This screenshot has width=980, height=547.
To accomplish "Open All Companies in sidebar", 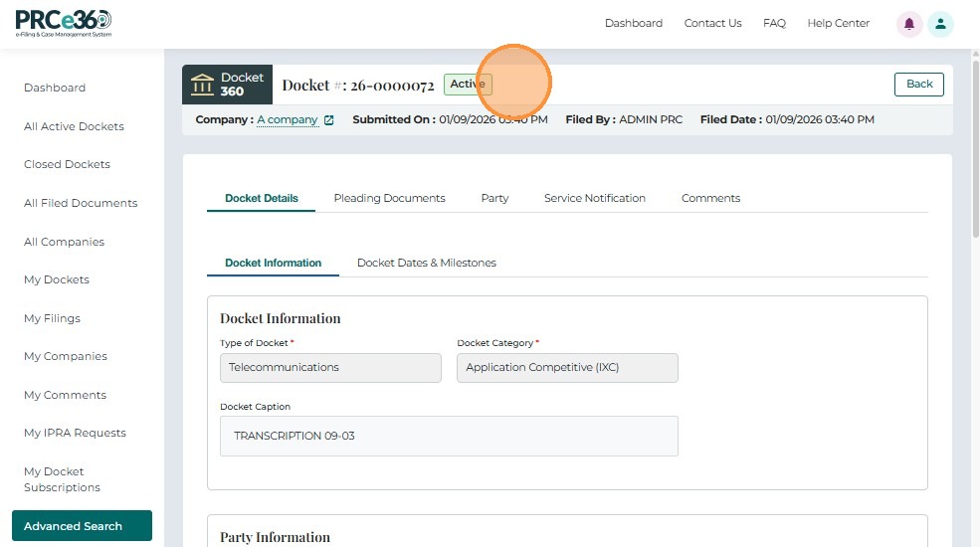I will [64, 242].
